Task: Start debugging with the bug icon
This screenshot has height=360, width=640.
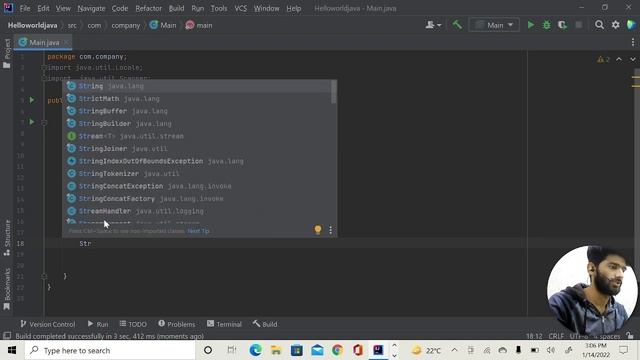Action: tap(547, 25)
